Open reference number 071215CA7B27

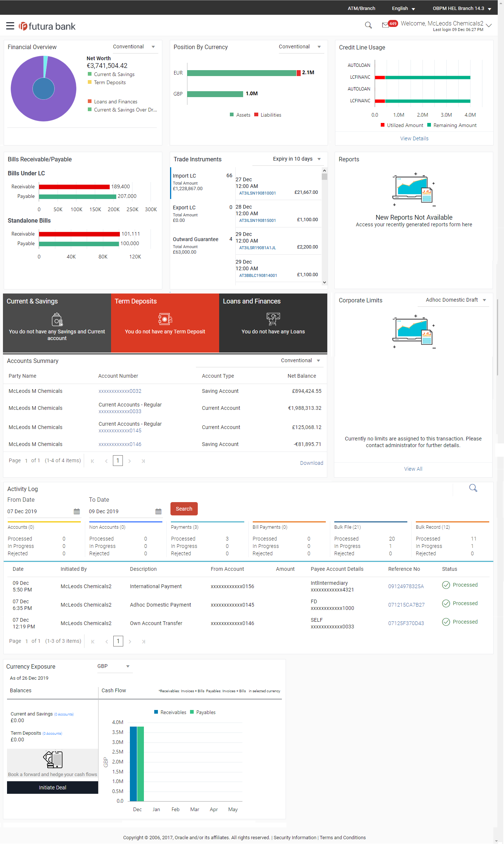(x=406, y=605)
